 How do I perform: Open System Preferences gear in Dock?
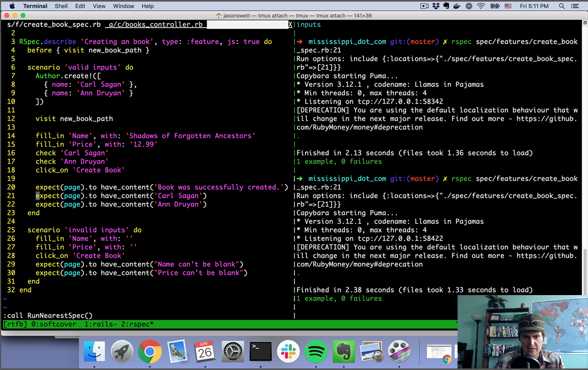233,352
